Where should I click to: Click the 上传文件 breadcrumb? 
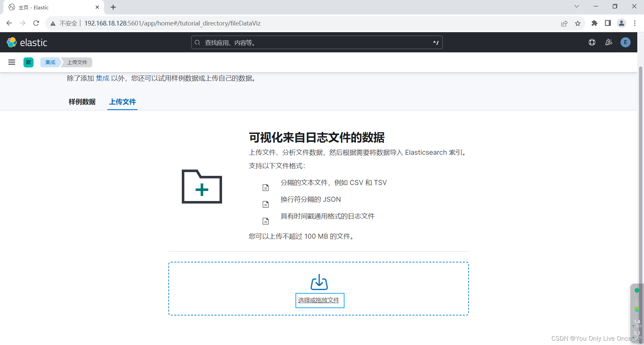[77, 62]
